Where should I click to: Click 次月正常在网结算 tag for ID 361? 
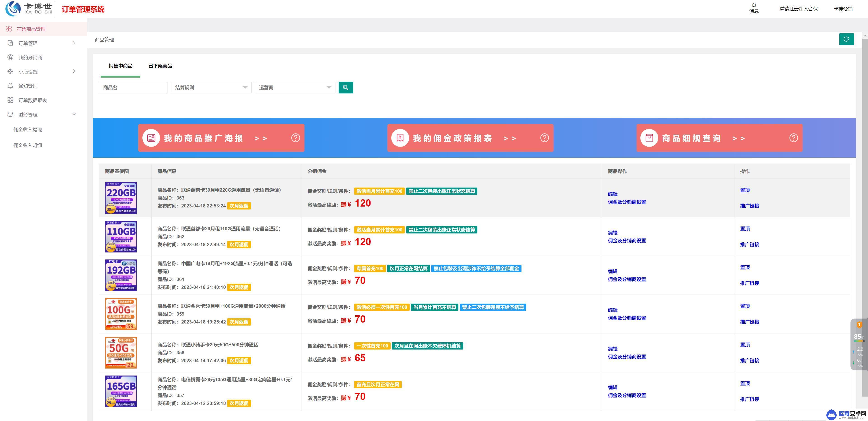pyautogui.click(x=408, y=269)
